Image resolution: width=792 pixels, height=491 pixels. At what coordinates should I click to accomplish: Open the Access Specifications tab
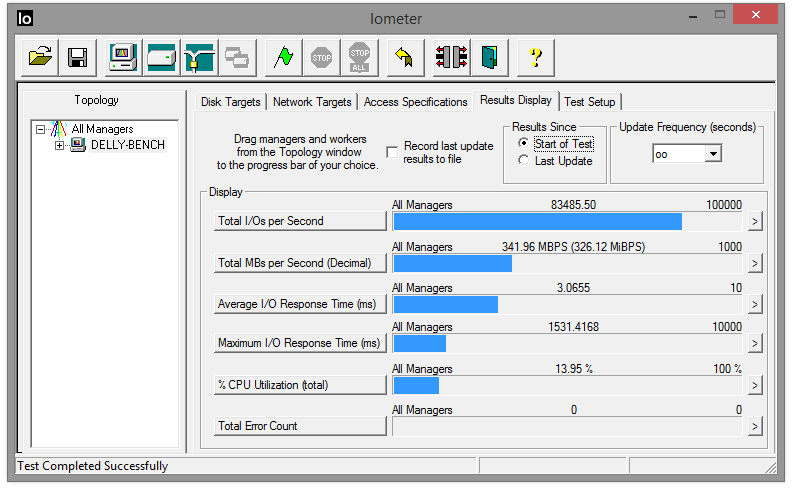click(415, 102)
